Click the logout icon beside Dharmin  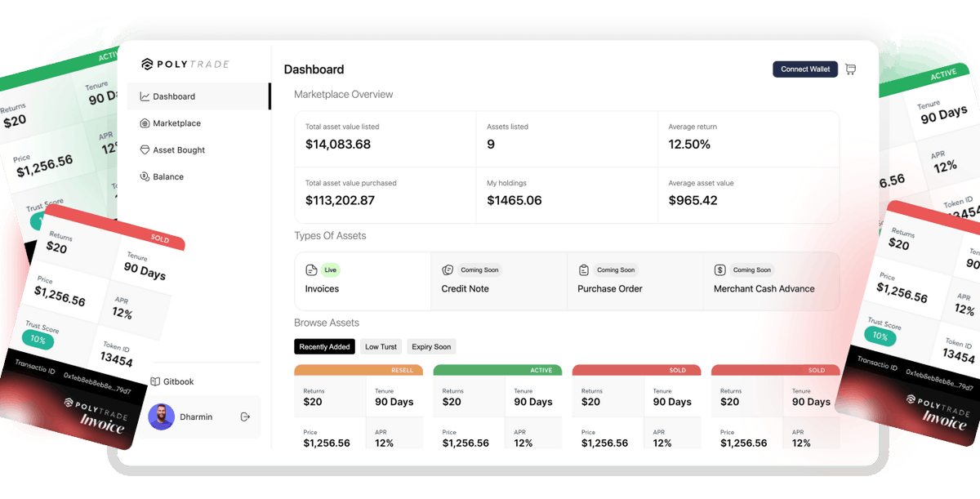point(245,417)
